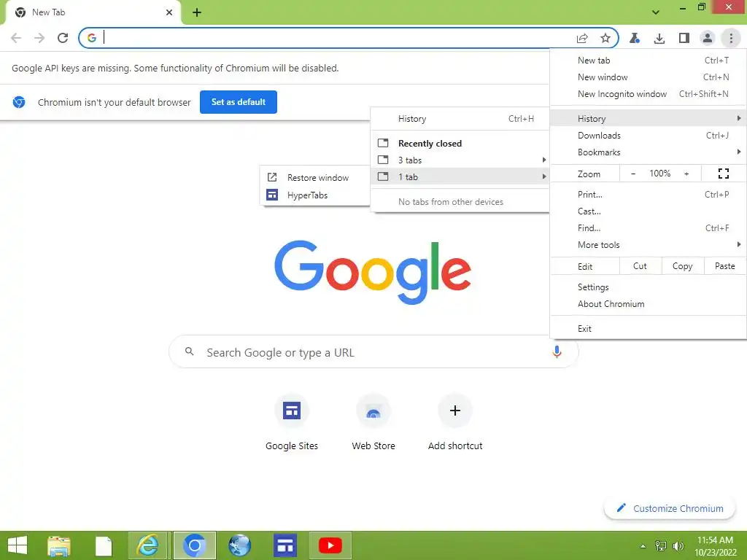Open the Windows Start button

[x=18, y=545]
